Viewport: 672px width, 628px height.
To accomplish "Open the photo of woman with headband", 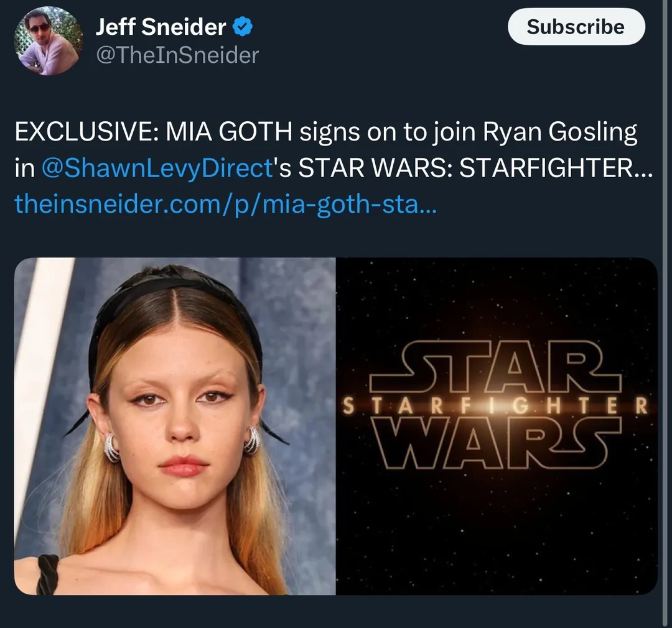I will 175,426.
